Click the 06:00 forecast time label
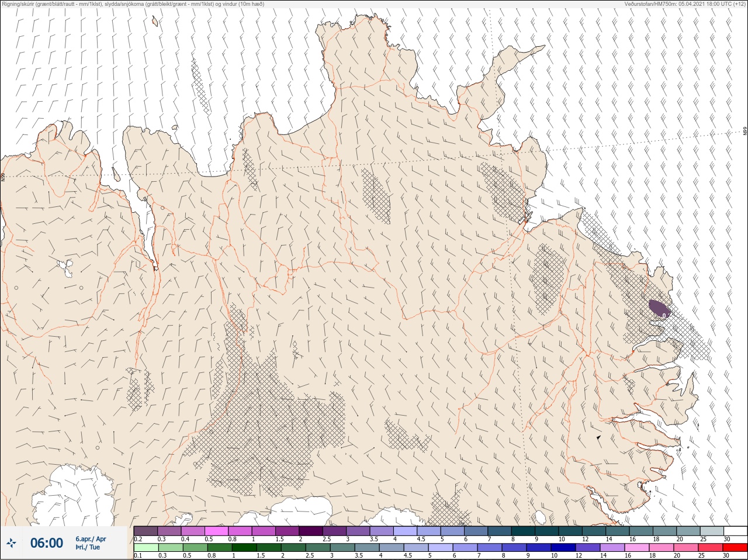Screen dimensions: 748x560 (47, 543)
